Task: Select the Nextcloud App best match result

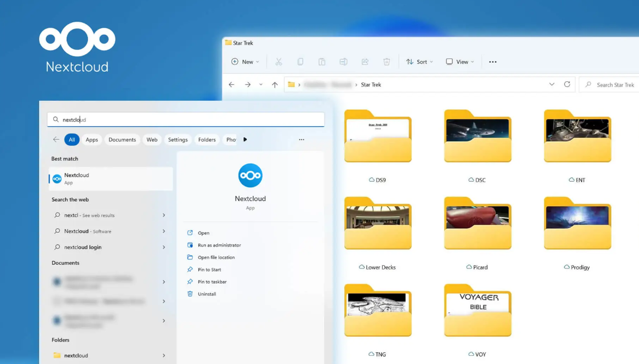Action: tap(111, 178)
